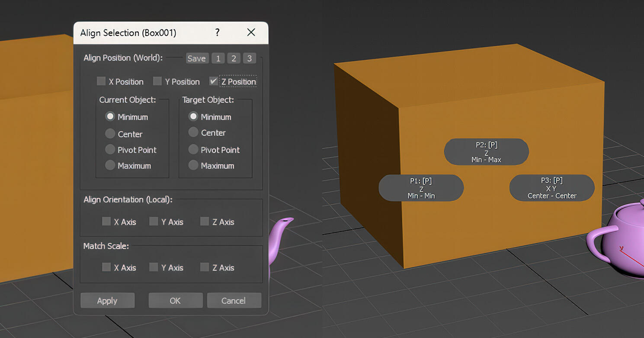
Task: Click the help question mark in Align Selection
Action: 217,32
